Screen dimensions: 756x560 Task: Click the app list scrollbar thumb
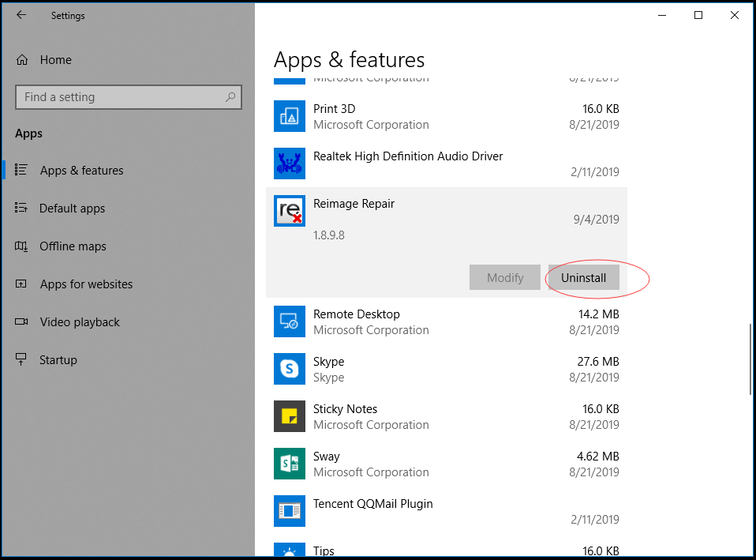(x=750, y=359)
